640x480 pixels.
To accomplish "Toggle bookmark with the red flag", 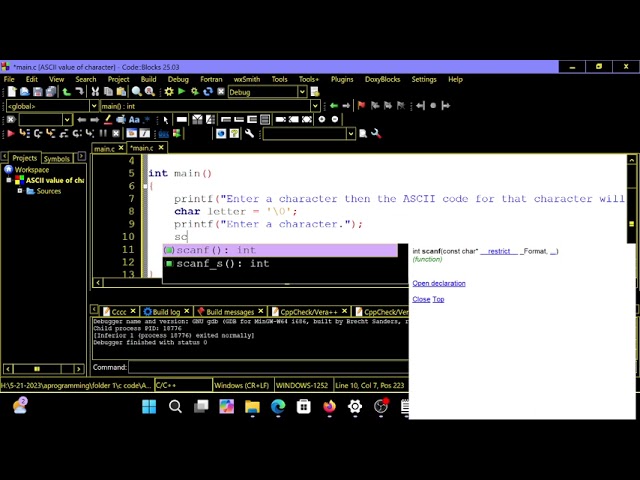I will pyautogui.click(x=361, y=106).
